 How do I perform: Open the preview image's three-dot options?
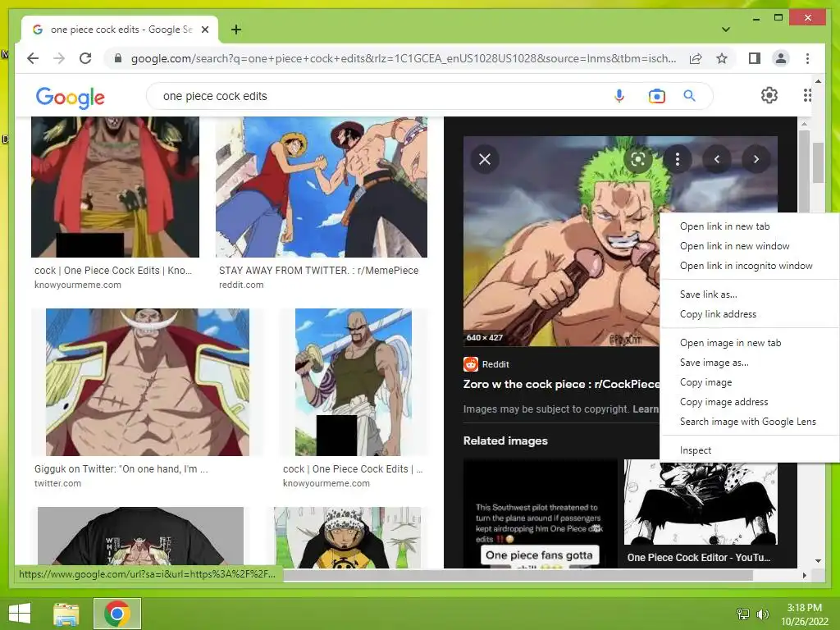click(x=677, y=159)
